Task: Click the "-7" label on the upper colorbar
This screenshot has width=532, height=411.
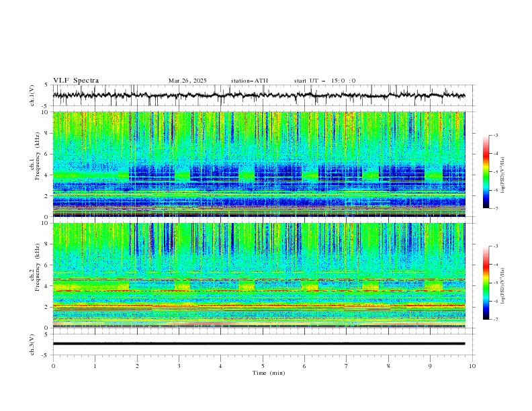Action: pos(495,208)
